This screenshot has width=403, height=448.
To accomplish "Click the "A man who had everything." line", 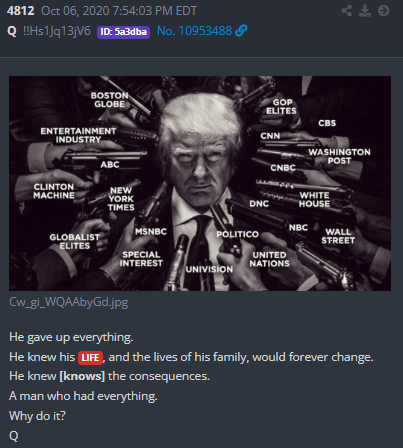I will 83,396.
